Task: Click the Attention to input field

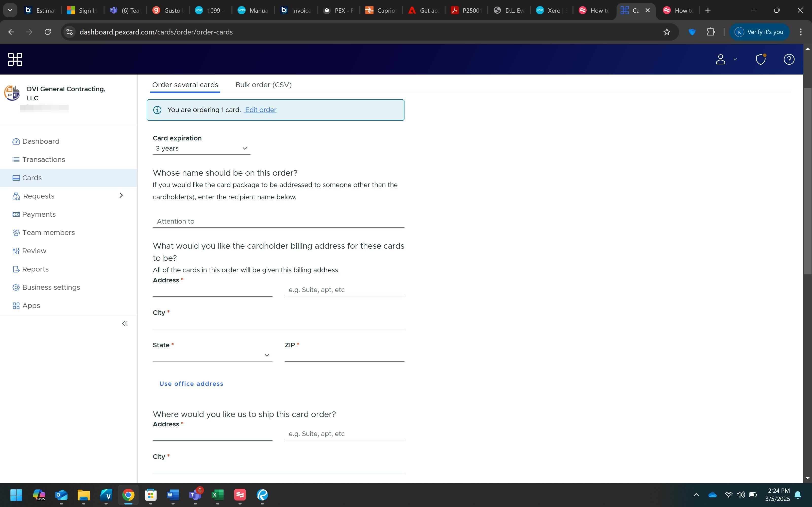Action: tap(278, 221)
